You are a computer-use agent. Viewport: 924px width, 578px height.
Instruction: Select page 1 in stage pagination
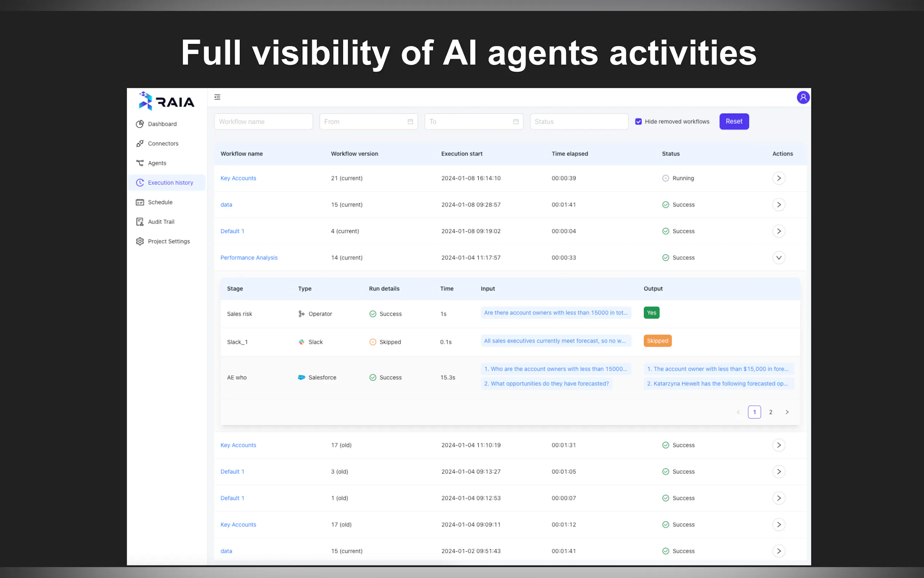click(754, 412)
